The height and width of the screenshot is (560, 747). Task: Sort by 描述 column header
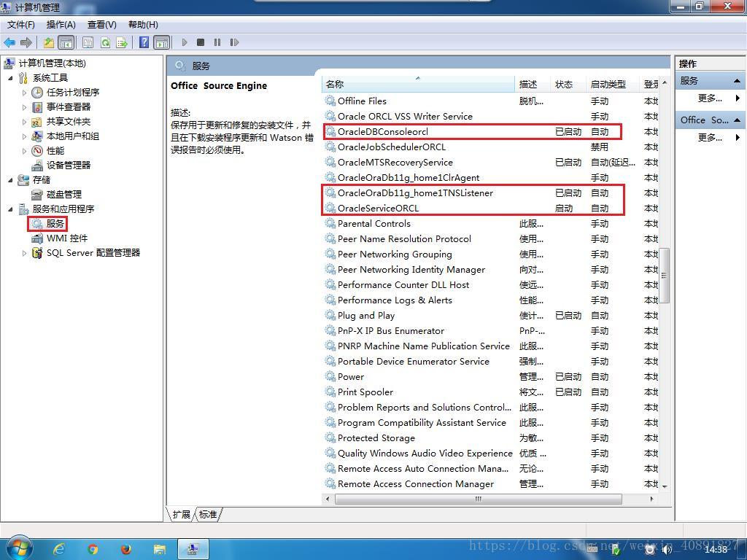pos(533,85)
